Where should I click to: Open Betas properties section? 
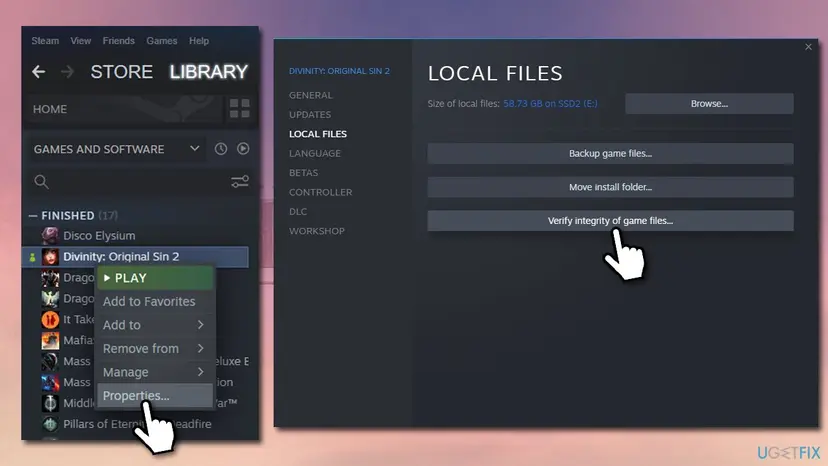[x=304, y=173]
